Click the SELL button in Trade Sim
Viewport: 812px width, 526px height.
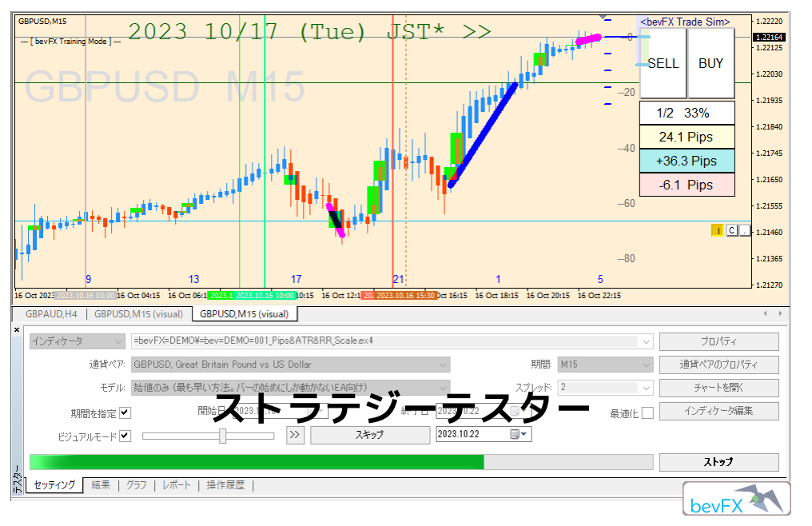pyautogui.click(x=663, y=63)
